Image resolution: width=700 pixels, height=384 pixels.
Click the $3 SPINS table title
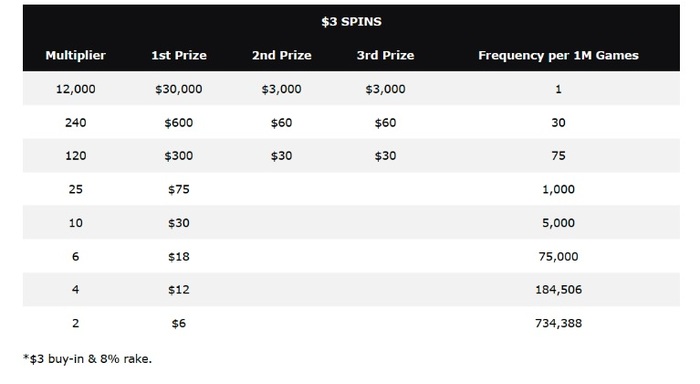point(351,21)
